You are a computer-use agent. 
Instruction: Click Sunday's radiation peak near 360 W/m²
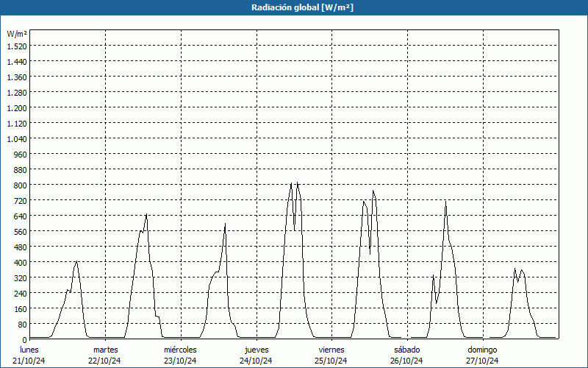coord(515,269)
